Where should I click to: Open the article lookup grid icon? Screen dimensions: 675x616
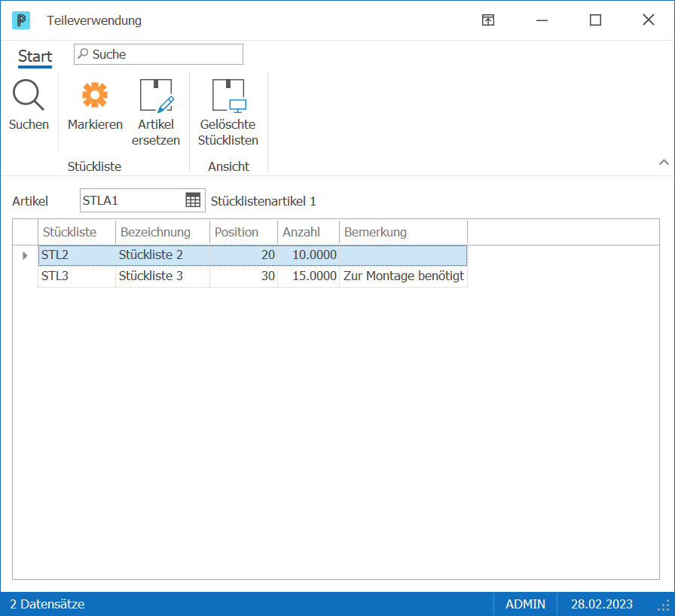click(x=193, y=200)
